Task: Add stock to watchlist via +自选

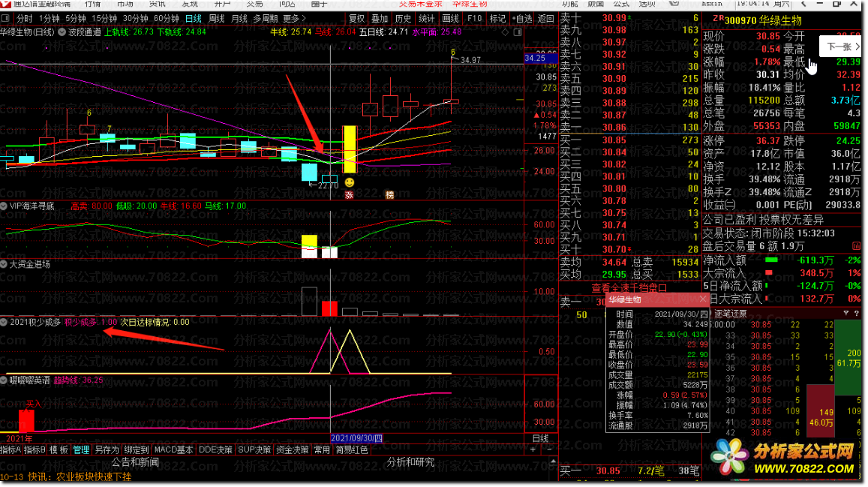Action: (x=522, y=18)
